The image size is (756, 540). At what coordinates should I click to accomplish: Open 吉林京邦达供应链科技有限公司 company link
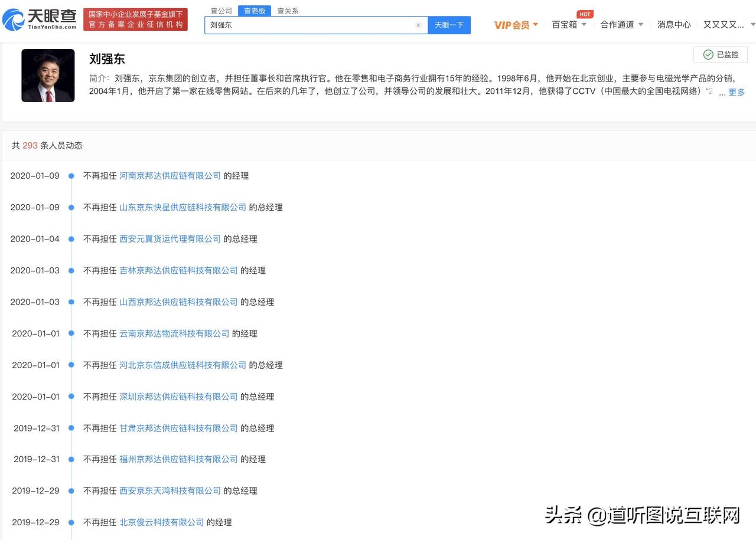pos(178,270)
